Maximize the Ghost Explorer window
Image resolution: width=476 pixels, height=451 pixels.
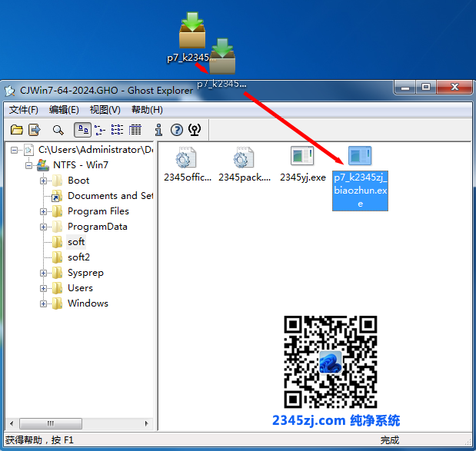(x=426, y=88)
